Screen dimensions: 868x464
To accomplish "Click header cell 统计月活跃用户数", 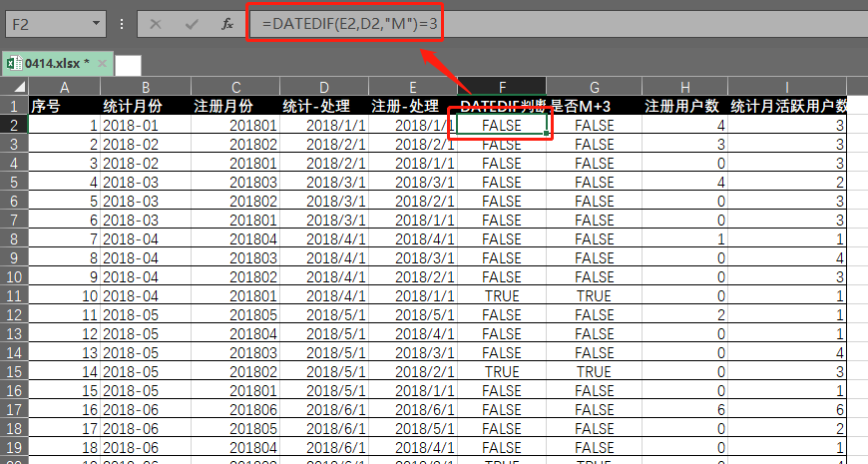I will [x=786, y=106].
